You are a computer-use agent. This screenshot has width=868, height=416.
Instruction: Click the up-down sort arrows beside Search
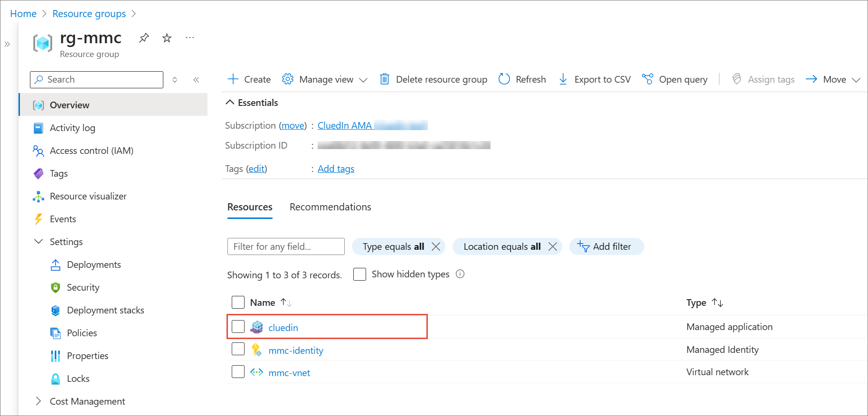[x=175, y=80]
